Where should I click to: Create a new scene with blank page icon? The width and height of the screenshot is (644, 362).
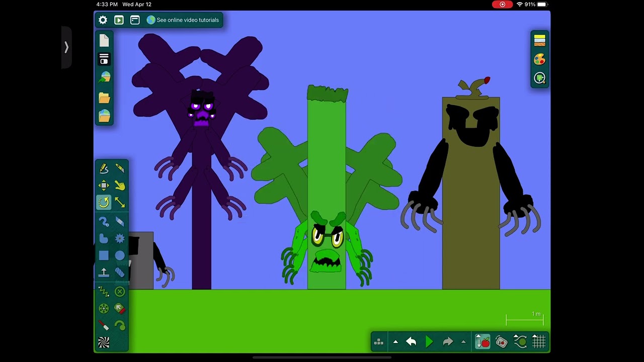[104, 41]
